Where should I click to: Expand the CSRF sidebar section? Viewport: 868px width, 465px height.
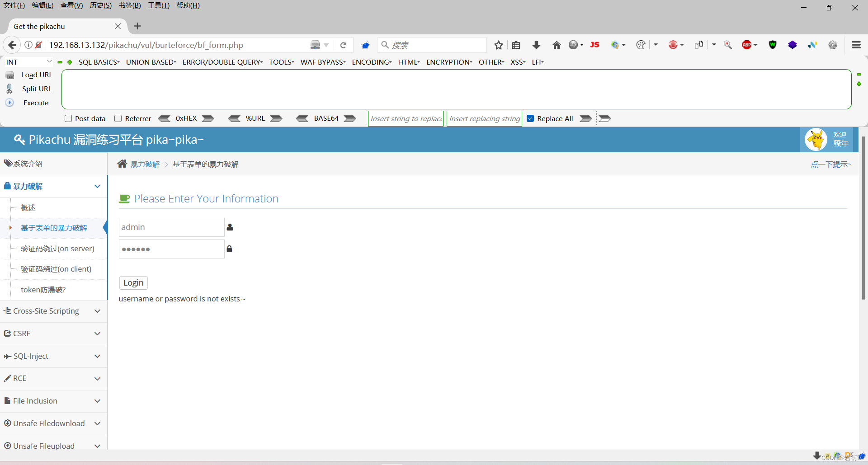[53, 333]
